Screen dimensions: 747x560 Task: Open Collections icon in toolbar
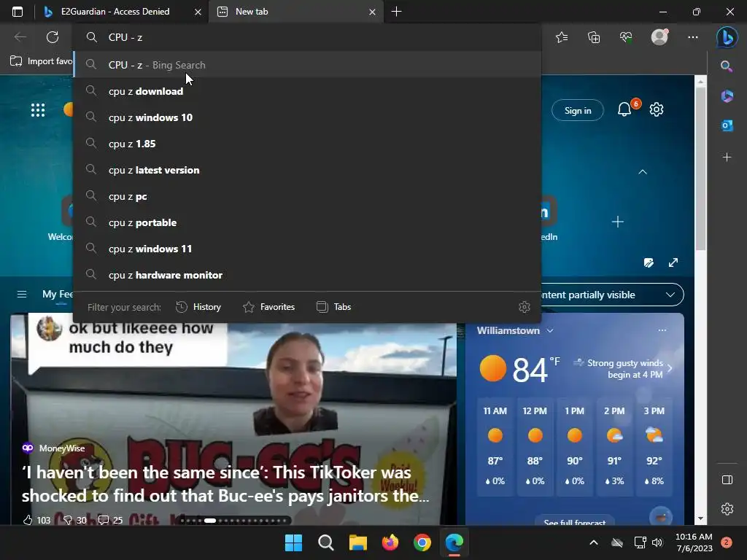tap(594, 37)
